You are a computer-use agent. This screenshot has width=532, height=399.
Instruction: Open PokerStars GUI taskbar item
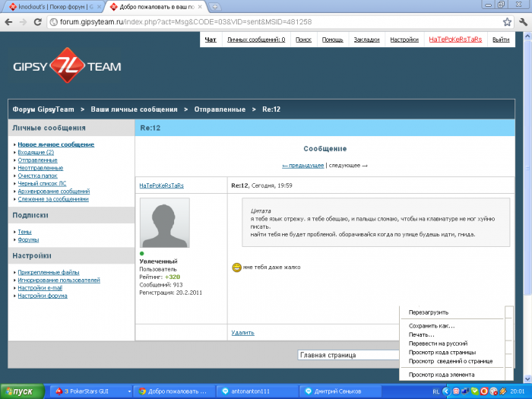click(x=92, y=391)
